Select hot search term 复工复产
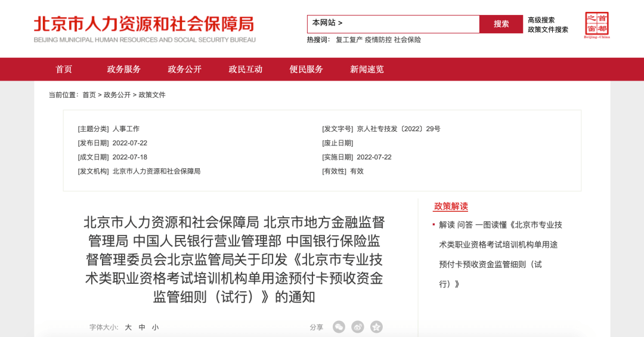Screen dimensions: 644x337 349,40
